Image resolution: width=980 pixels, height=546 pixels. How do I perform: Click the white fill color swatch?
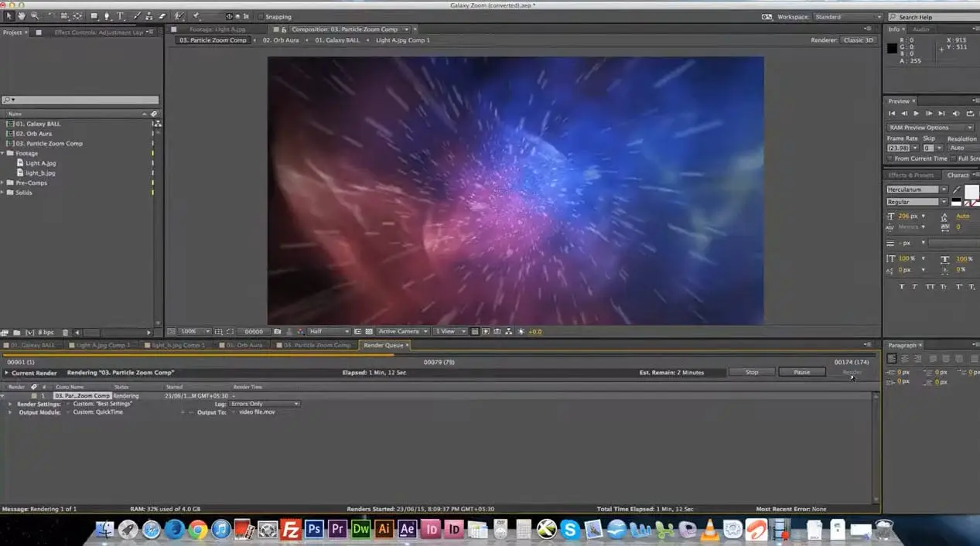coord(971,191)
